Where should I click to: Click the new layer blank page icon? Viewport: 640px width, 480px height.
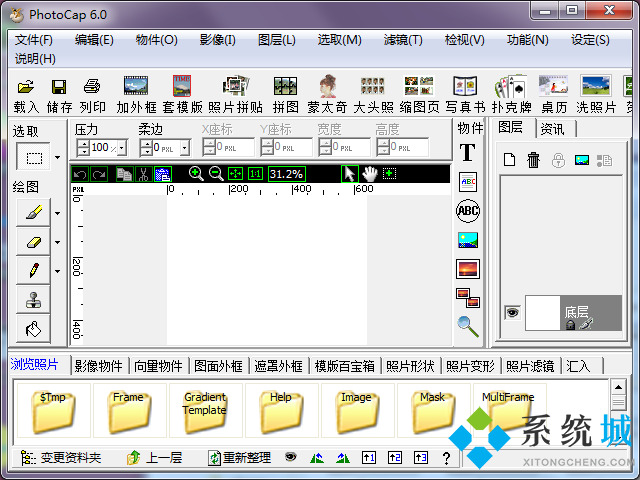click(509, 160)
